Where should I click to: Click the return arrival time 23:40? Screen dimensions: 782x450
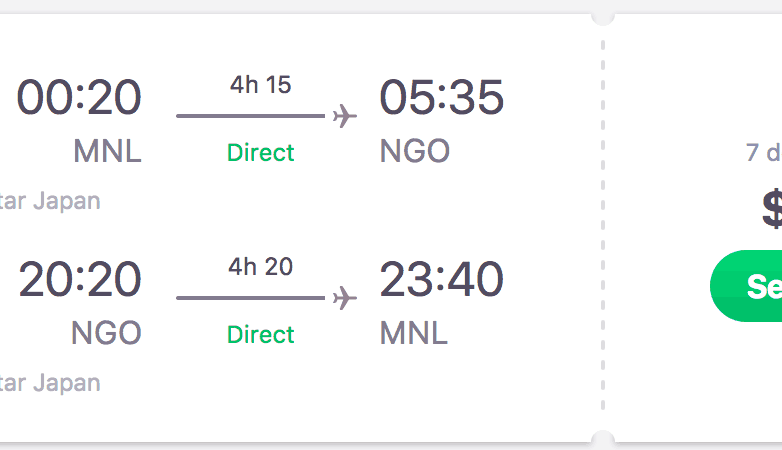tap(441, 280)
